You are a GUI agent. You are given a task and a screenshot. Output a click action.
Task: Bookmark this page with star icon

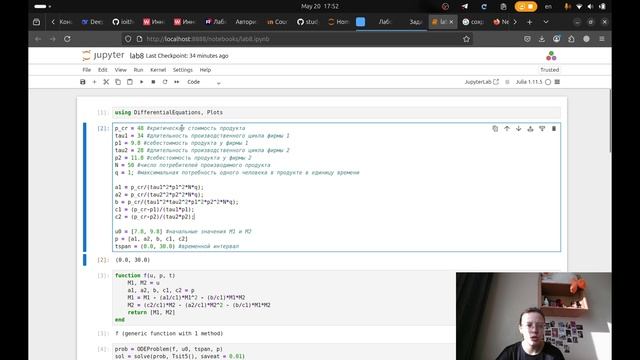tap(467, 39)
